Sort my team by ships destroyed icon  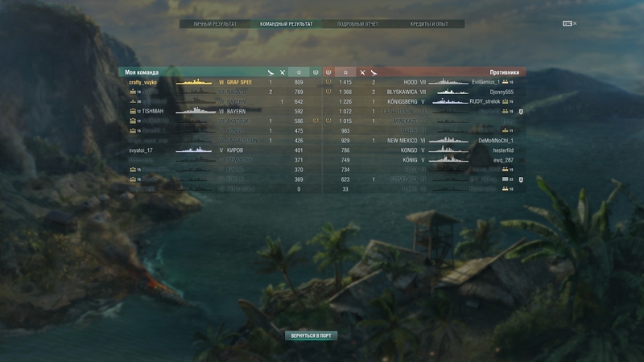coord(283,72)
